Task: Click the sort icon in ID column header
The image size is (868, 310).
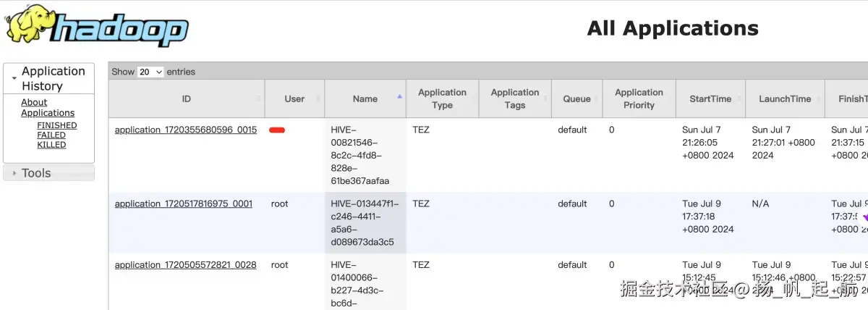Action: pyautogui.click(x=259, y=99)
